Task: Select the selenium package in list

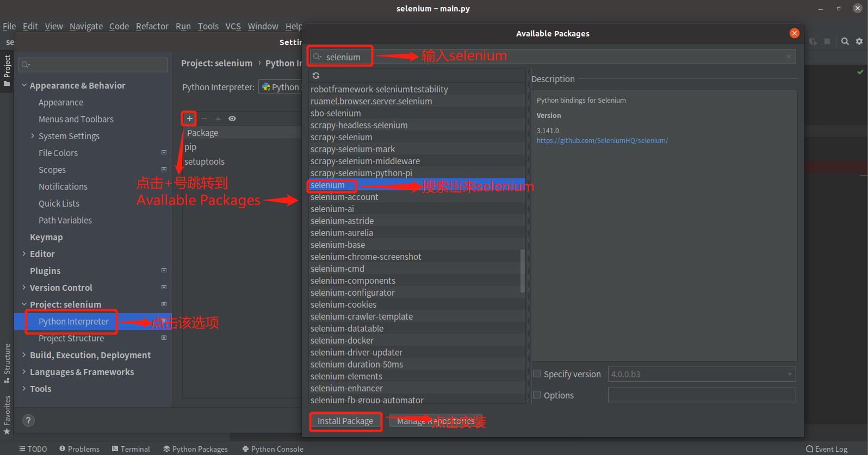Action: tap(417, 185)
